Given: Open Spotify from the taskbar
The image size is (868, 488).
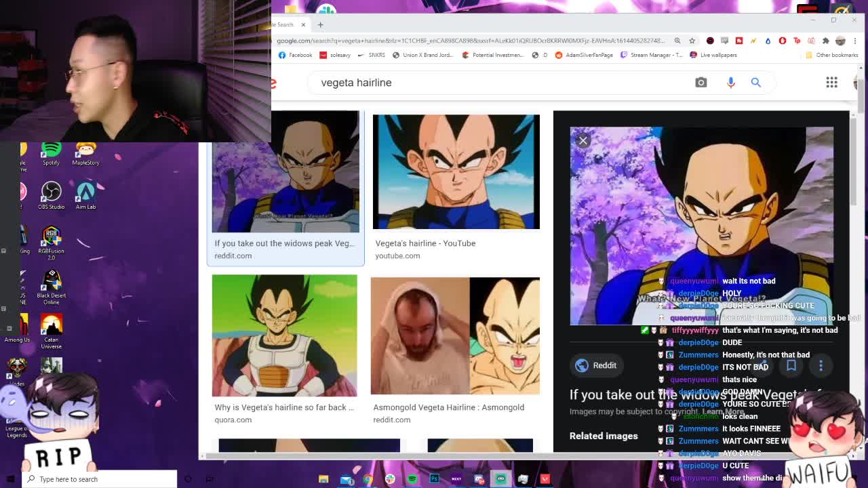Looking at the screenshot, I should [412, 479].
